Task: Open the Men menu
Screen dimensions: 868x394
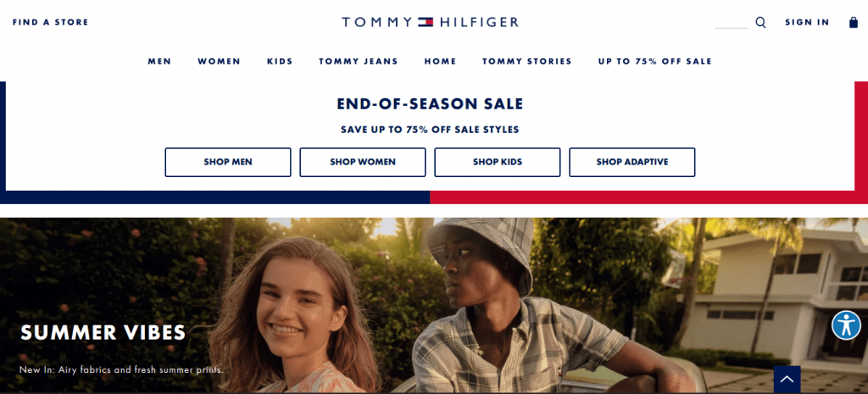Action: 159,61
